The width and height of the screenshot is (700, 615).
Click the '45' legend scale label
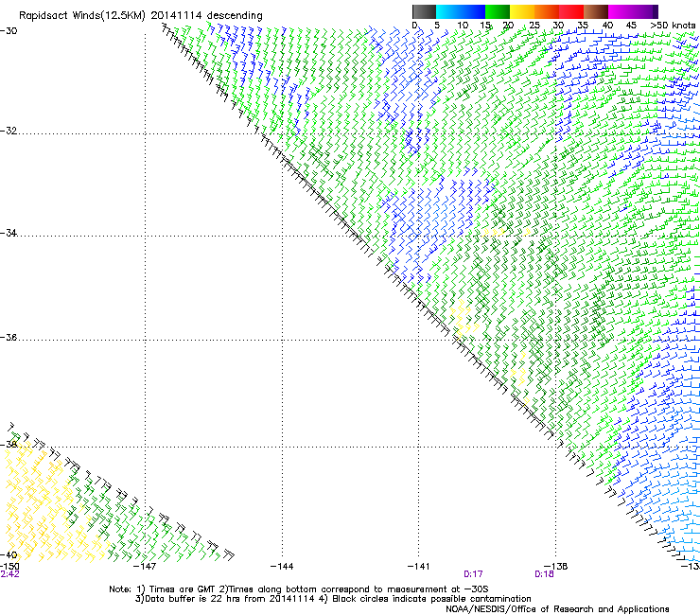[631, 26]
